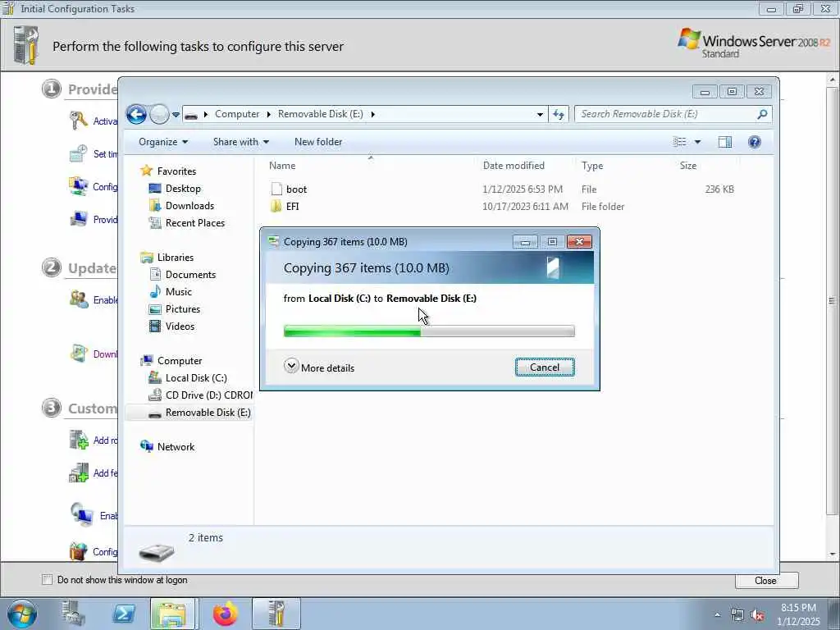The height and width of the screenshot is (630, 840).
Task: Expand More details in copy dialog
Action: click(319, 367)
